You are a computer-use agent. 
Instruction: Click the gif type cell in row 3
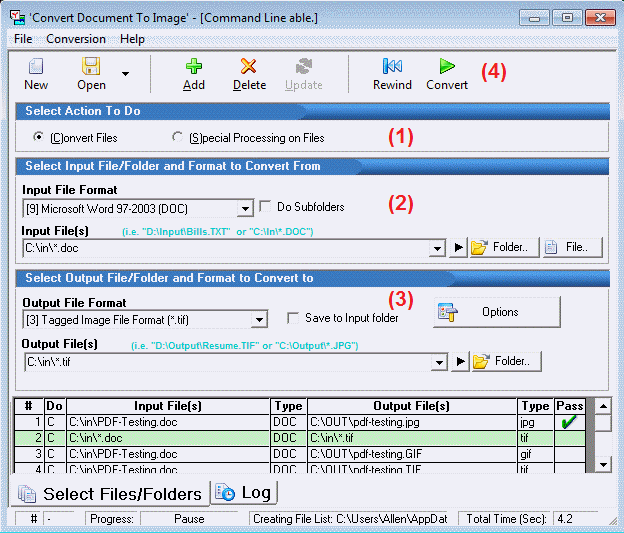(535, 454)
